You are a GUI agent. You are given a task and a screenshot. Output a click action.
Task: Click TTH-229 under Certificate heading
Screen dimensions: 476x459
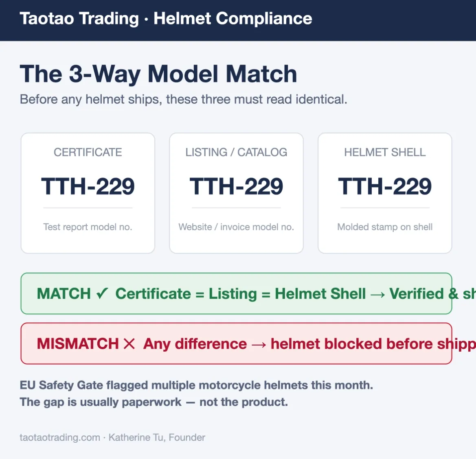pos(88,186)
